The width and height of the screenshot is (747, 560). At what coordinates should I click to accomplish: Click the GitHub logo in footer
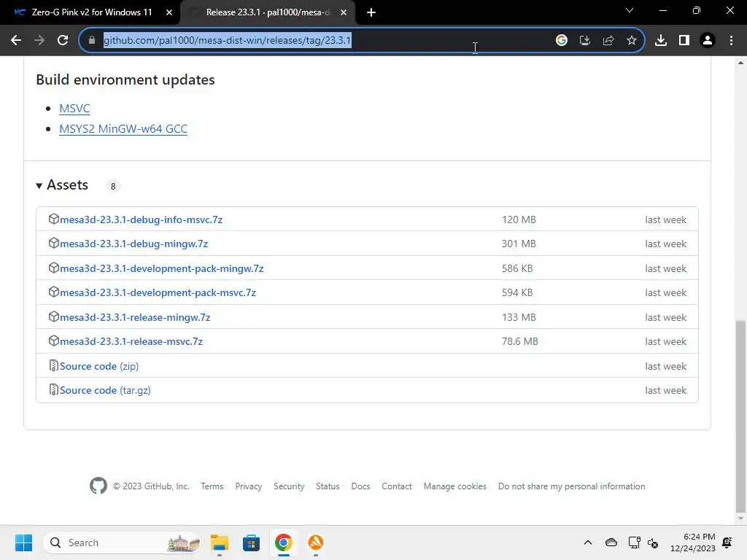[x=98, y=486]
